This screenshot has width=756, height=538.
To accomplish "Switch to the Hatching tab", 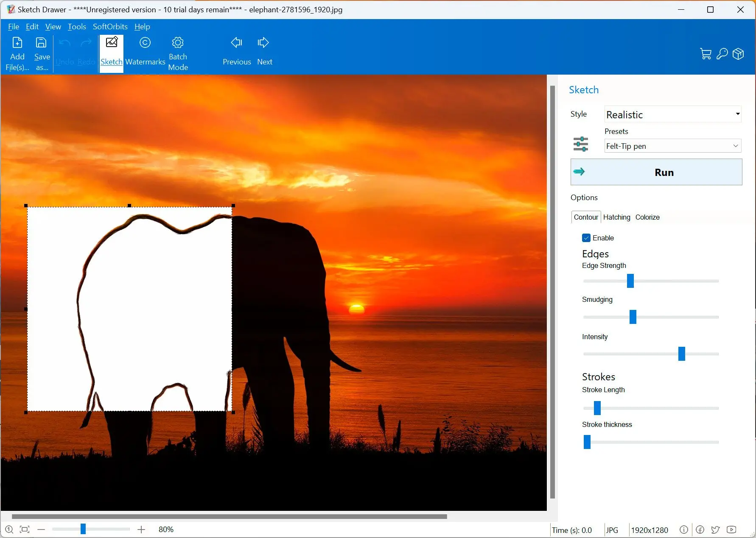I will coord(616,217).
